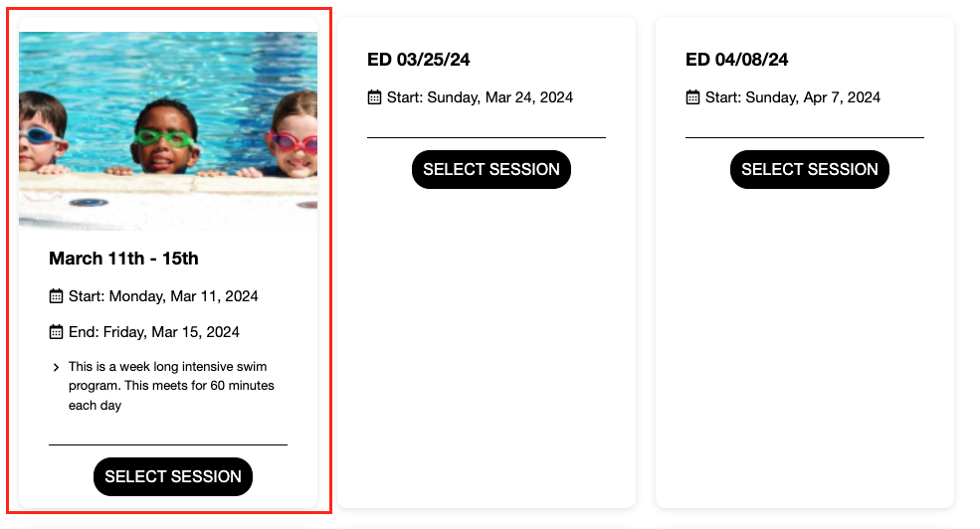Screen dimensions: 980x529
Task: Open the swimming kids pool photo
Action: (168, 129)
